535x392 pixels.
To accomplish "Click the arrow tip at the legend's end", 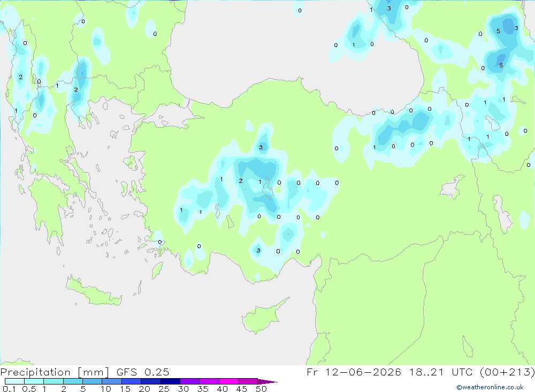I will tap(268, 382).
